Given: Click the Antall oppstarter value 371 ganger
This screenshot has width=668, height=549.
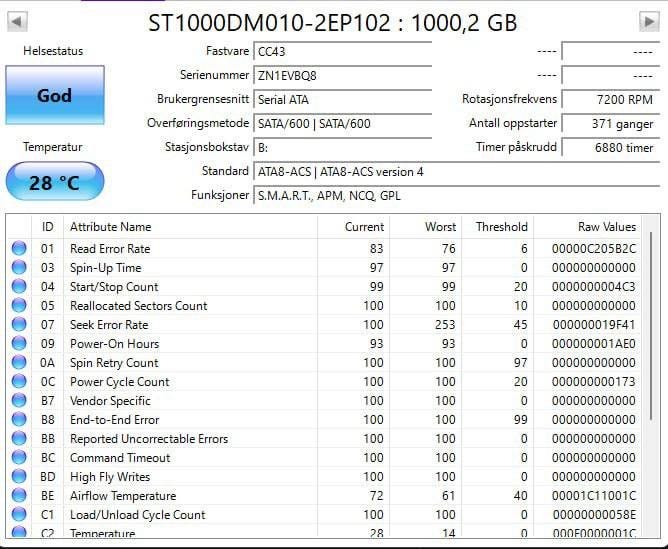Looking at the screenshot, I should pos(611,124).
